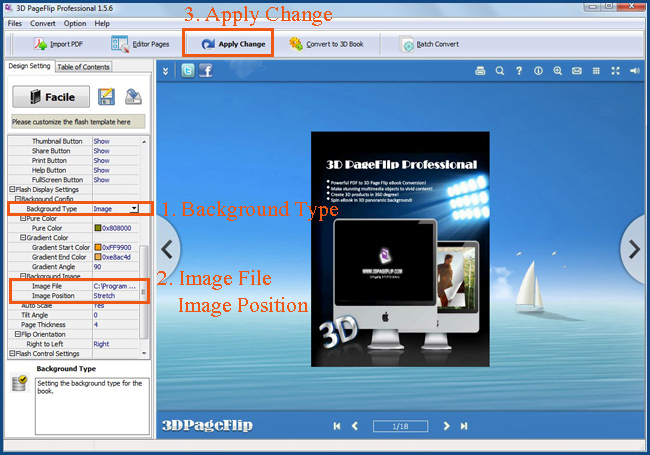
Task: Go to the first page
Action: point(337,426)
